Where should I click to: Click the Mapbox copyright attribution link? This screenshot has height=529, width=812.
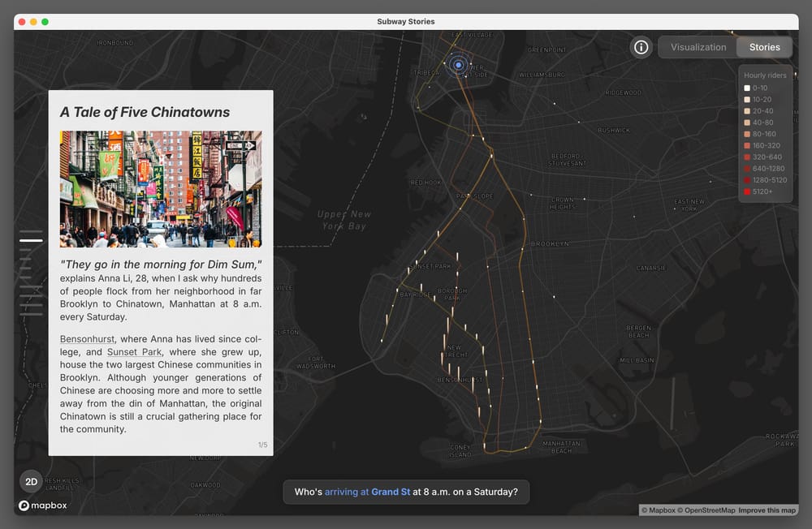[659, 510]
